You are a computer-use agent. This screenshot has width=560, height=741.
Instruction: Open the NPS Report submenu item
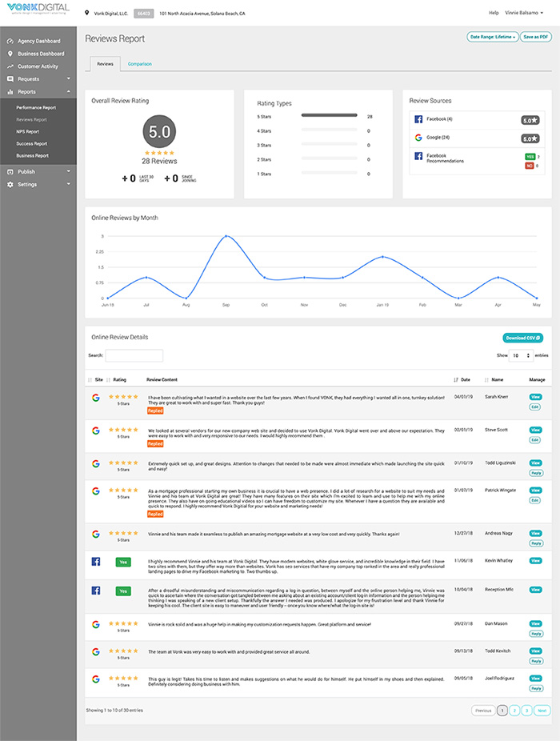click(27, 132)
